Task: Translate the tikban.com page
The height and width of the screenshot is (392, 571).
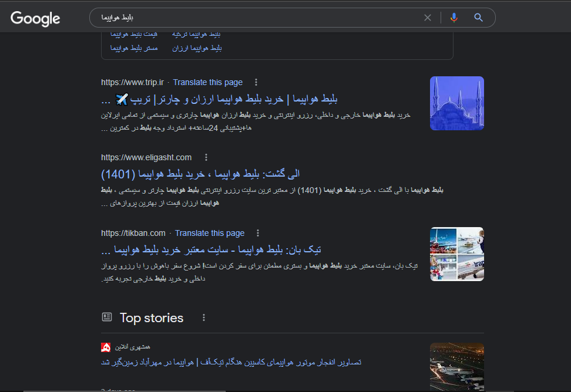Action: coord(209,233)
